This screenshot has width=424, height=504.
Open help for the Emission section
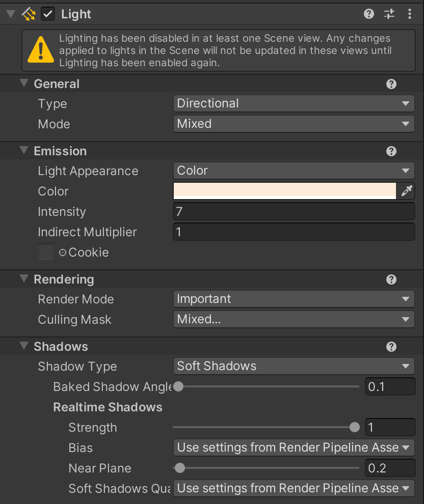click(x=391, y=151)
